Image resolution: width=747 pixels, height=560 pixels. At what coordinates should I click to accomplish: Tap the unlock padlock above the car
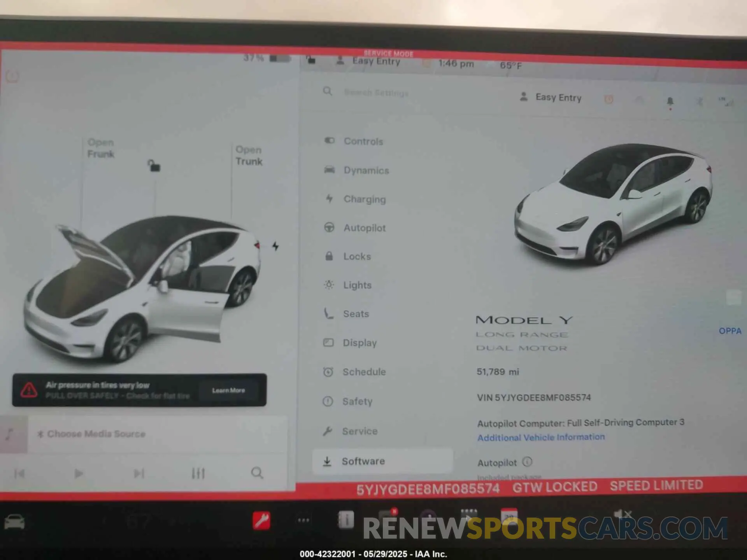pyautogui.click(x=154, y=165)
